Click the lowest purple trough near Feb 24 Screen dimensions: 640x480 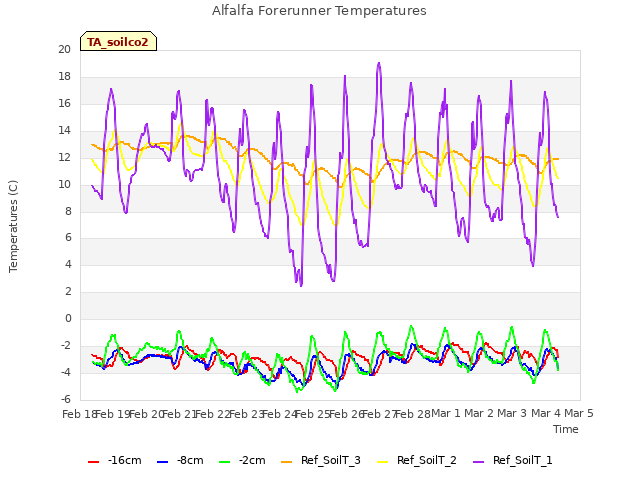coord(301,285)
